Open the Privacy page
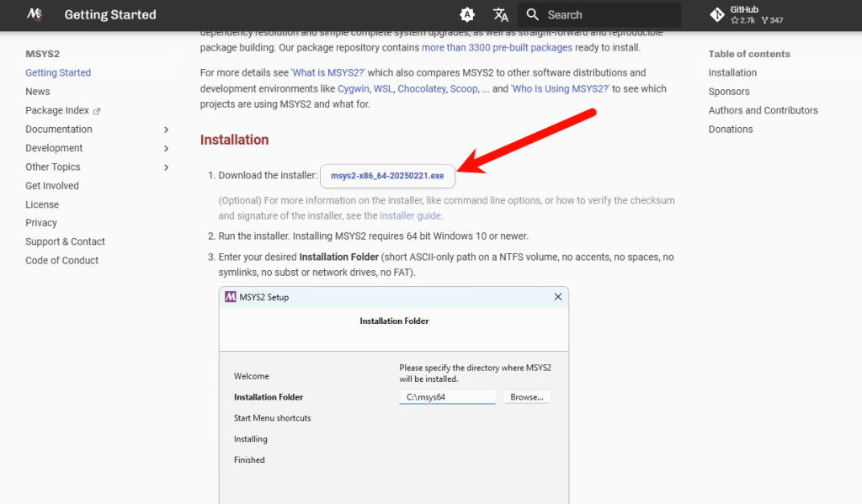The image size is (862, 504). click(41, 223)
